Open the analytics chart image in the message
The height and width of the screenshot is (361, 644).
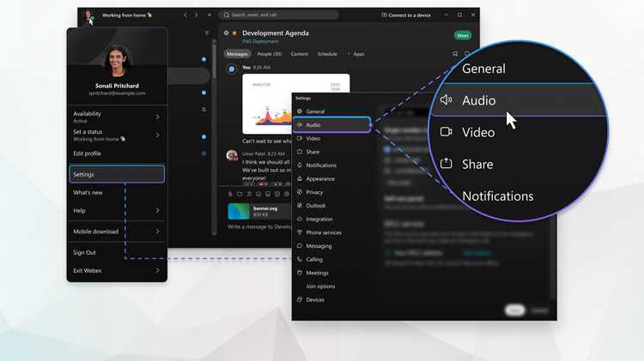(295, 104)
